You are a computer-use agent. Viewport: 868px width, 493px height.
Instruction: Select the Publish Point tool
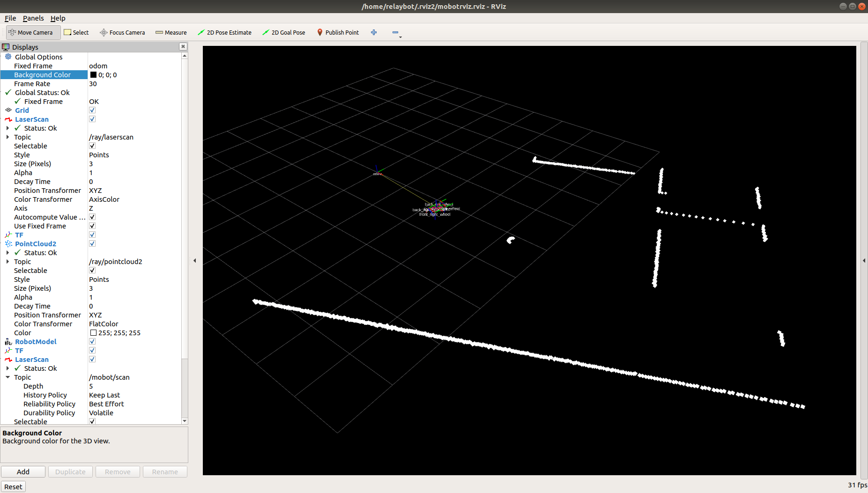tap(338, 32)
